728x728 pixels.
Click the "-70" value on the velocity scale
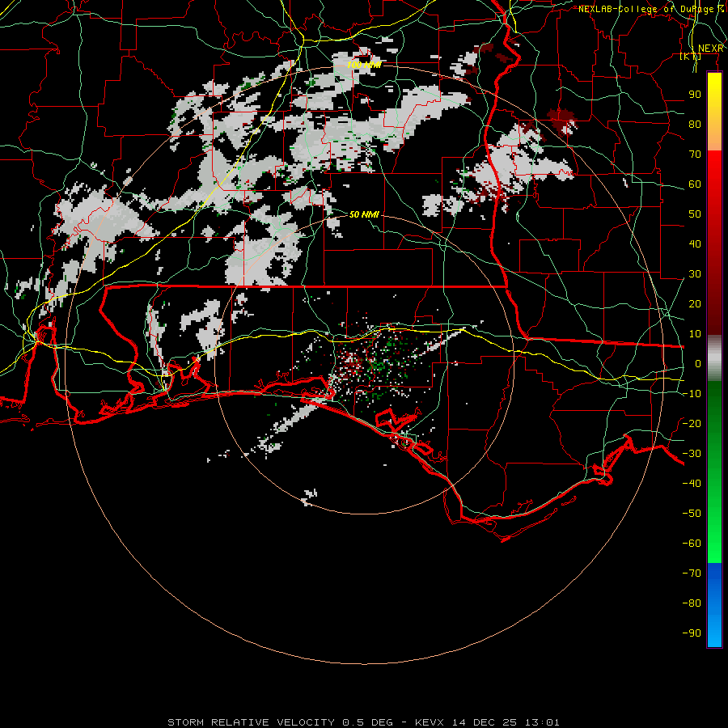692,574
